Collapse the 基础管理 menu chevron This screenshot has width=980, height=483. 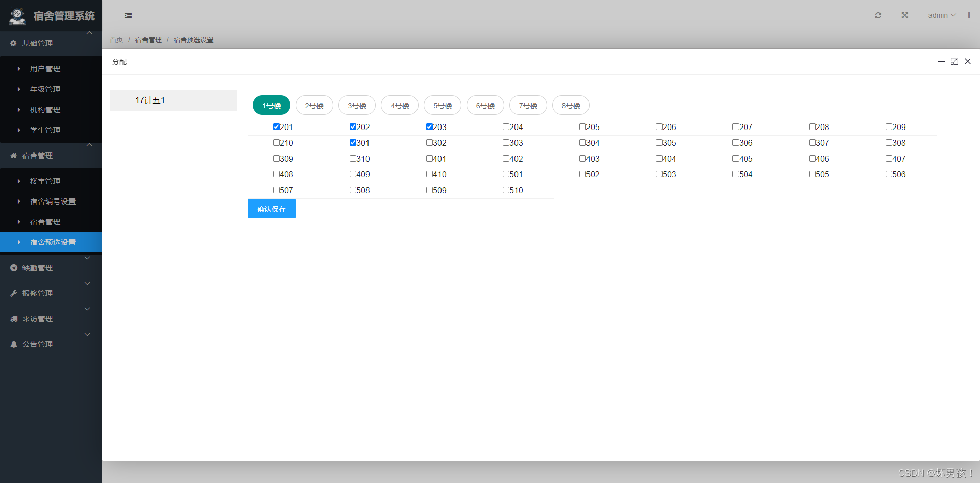coord(89,33)
